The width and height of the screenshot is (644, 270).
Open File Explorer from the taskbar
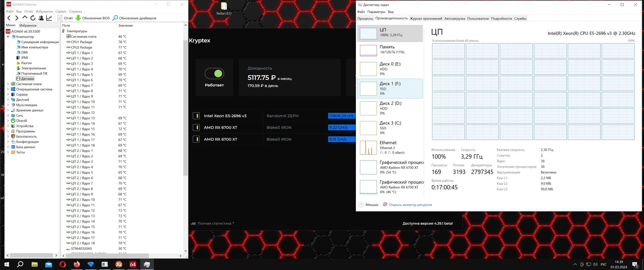tap(34, 264)
